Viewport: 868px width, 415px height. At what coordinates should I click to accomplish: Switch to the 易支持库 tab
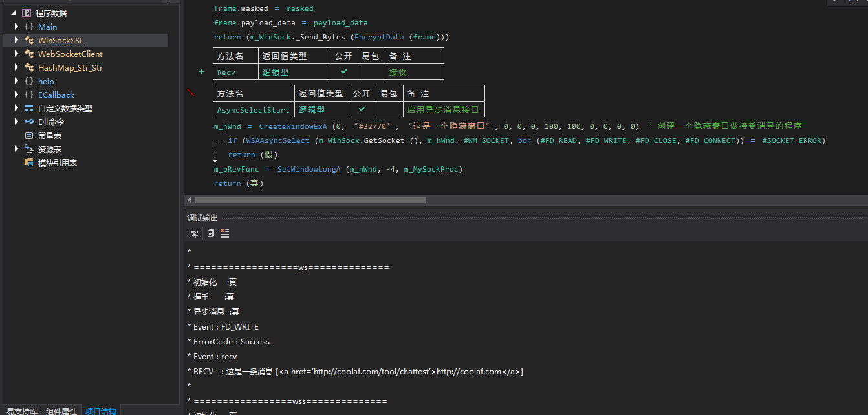(x=21, y=410)
